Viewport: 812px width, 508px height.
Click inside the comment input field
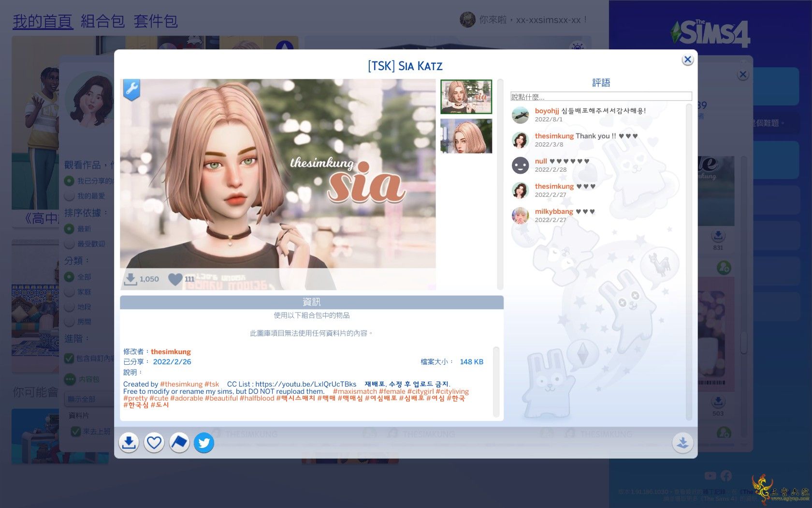(x=601, y=97)
